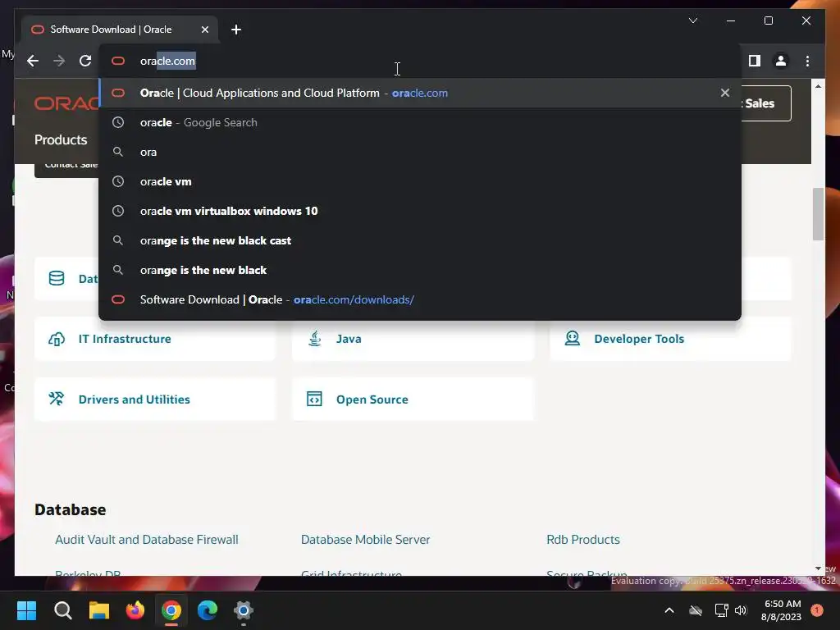Close the Software Download Oracle tab
Screen dimensions: 840x630
[204, 30]
